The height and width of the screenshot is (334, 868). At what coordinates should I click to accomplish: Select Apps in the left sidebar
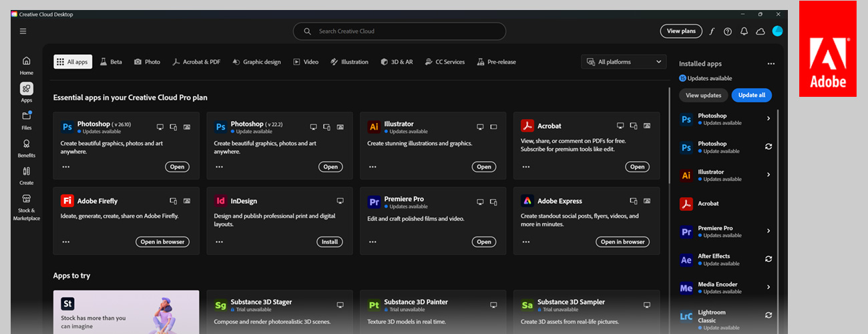tap(26, 92)
